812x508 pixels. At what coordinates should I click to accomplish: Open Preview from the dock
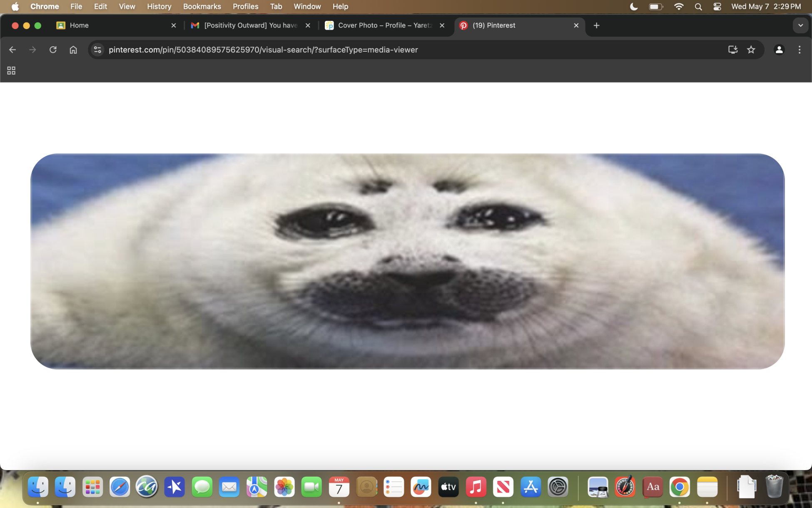tap(598, 487)
